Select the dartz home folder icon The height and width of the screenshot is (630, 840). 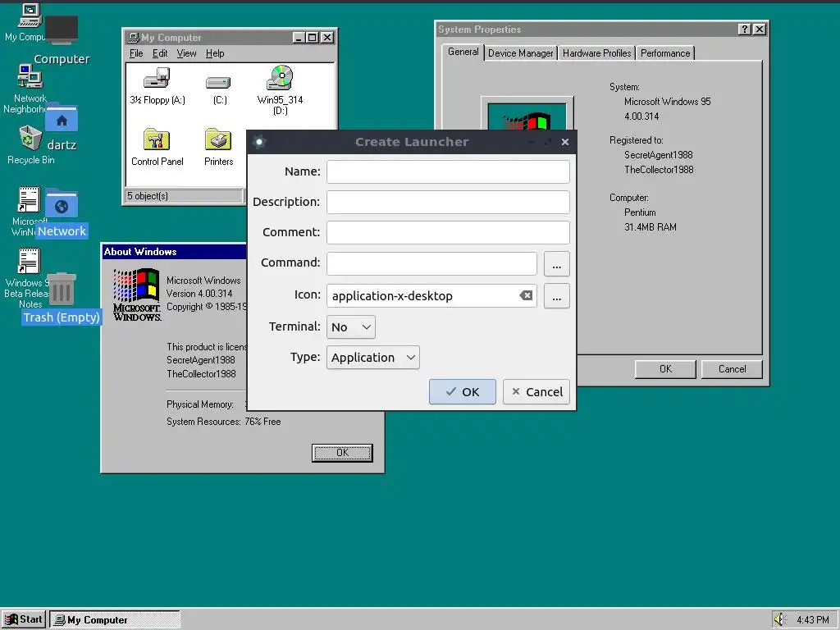62,118
